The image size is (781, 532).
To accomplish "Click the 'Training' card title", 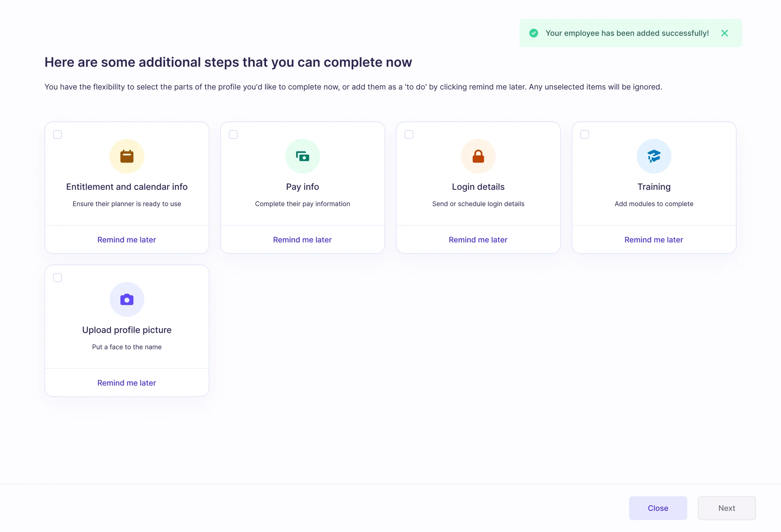I will click(654, 187).
